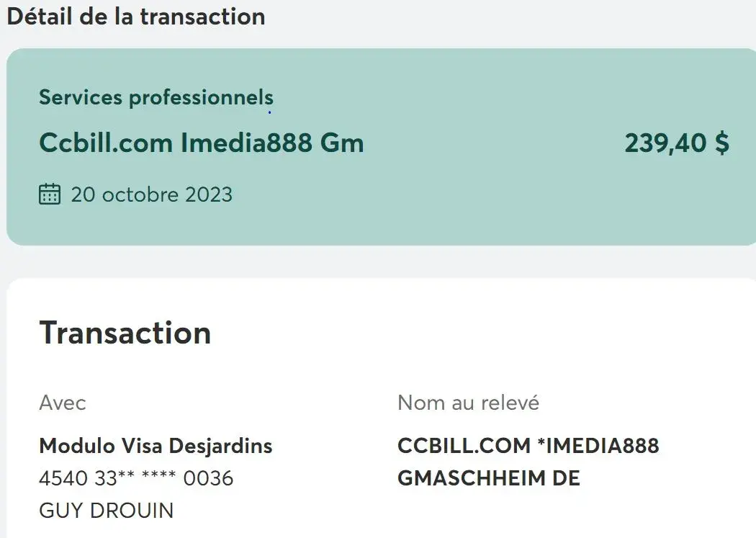Click the dollar sign after the amount
Screen dimensions: 756x538
point(721,143)
